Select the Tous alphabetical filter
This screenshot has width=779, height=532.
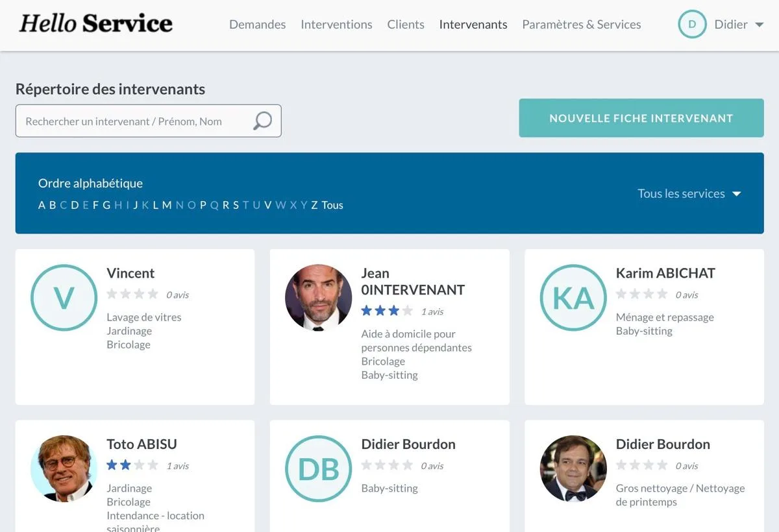(x=332, y=205)
